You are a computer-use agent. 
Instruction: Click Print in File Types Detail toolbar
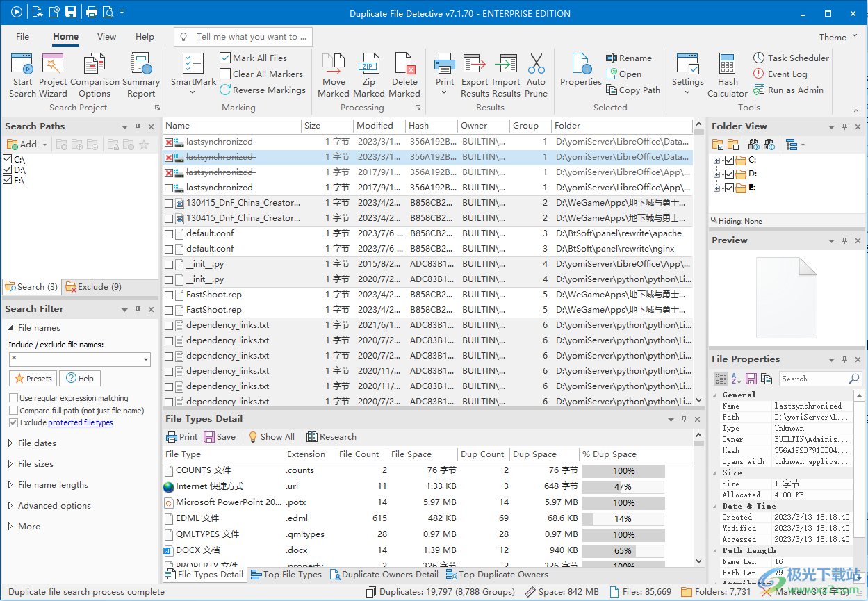point(182,436)
